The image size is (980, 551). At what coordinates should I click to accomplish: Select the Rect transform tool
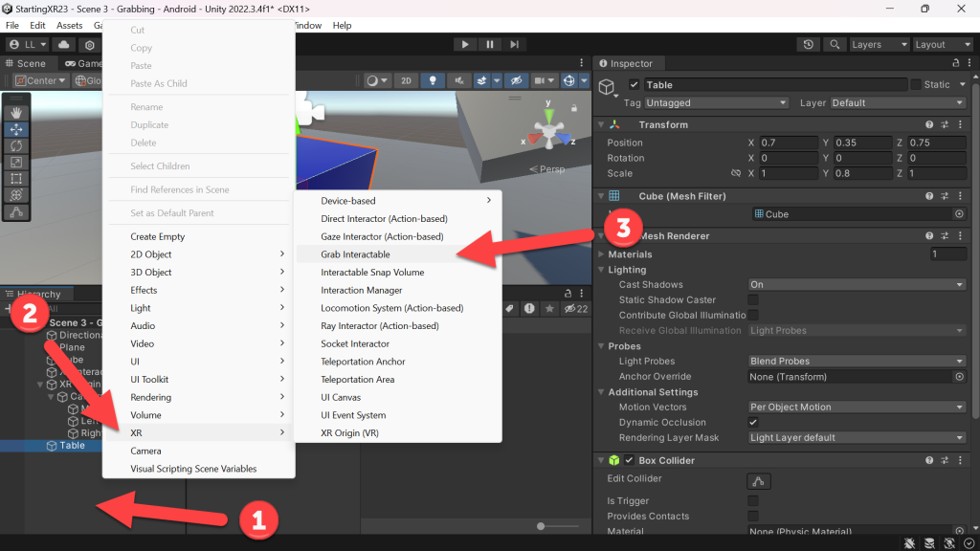click(16, 179)
